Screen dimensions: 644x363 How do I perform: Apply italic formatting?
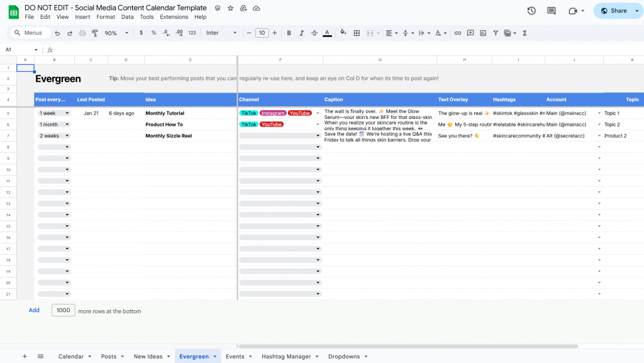click(301, 33)
